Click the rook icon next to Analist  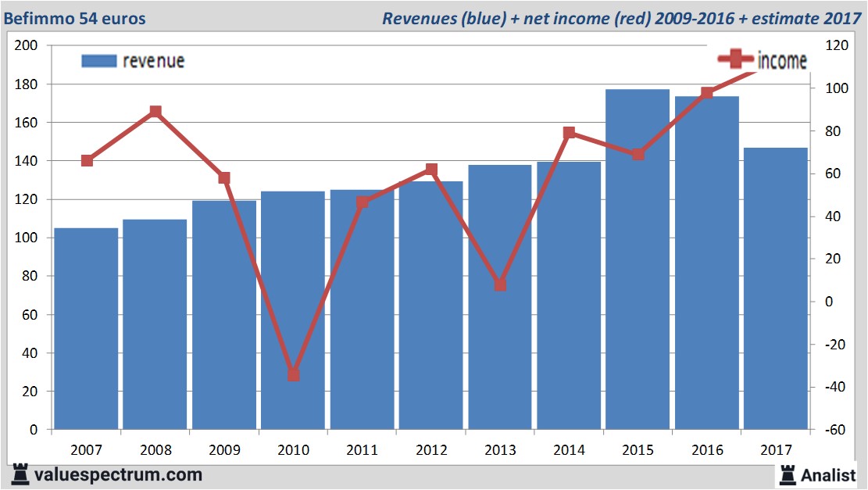(788, 475)
